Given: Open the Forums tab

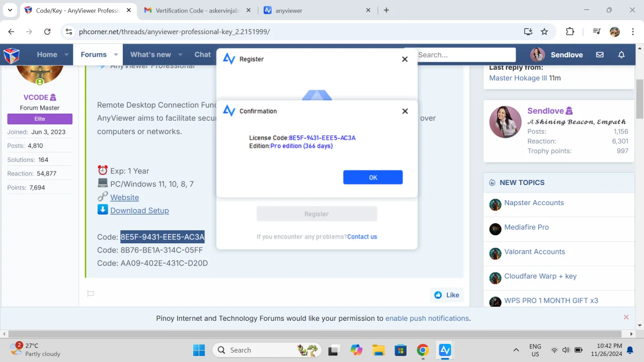Looking at the screenshot, I should click(94, 54).
